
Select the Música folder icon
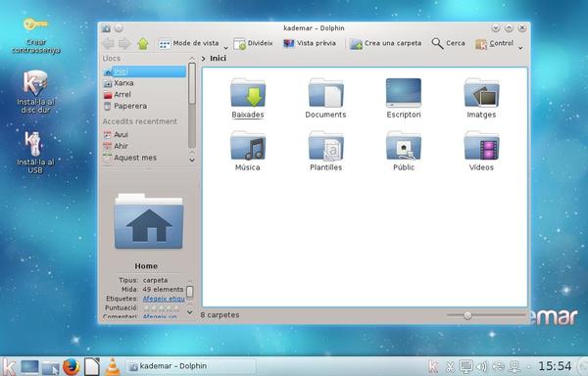pos(248,146)
